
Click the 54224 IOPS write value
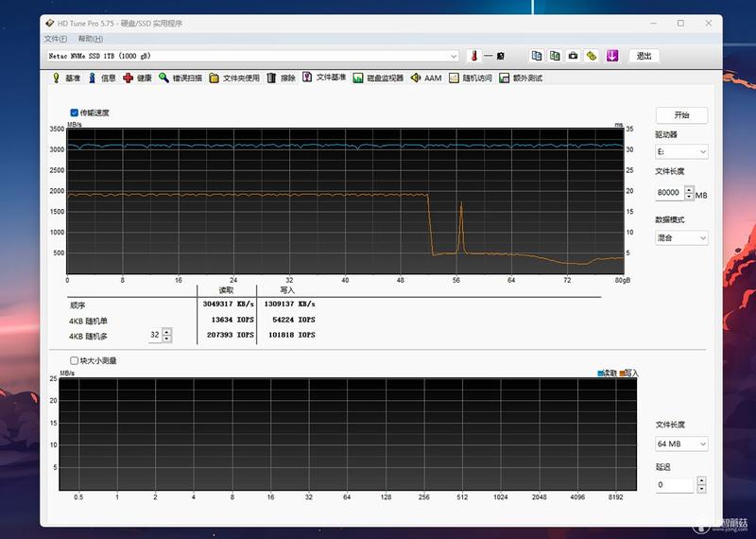[294, 320]
